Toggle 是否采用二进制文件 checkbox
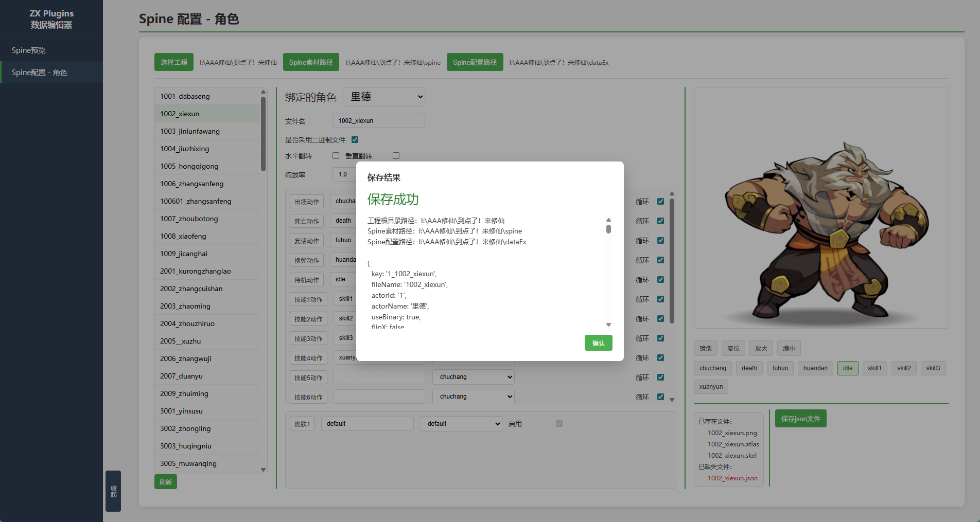Viewport: 980px width, 522px height. 355,140
